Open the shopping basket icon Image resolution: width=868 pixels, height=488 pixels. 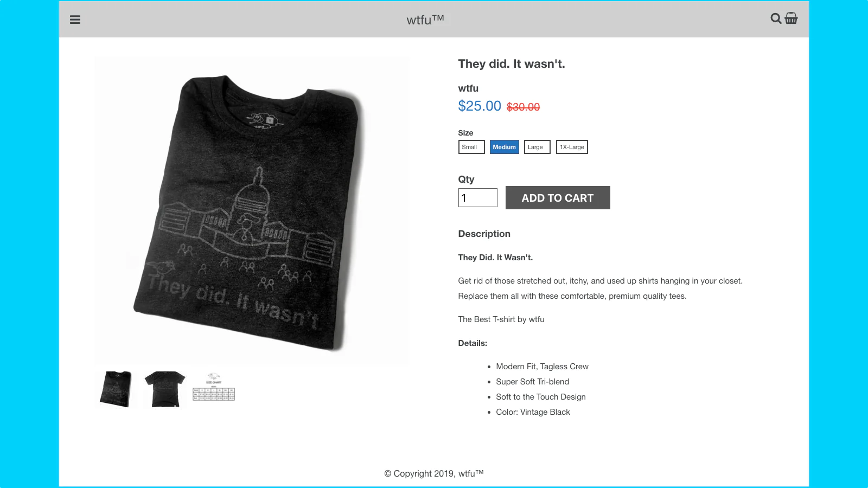click(x=791, y=18)
